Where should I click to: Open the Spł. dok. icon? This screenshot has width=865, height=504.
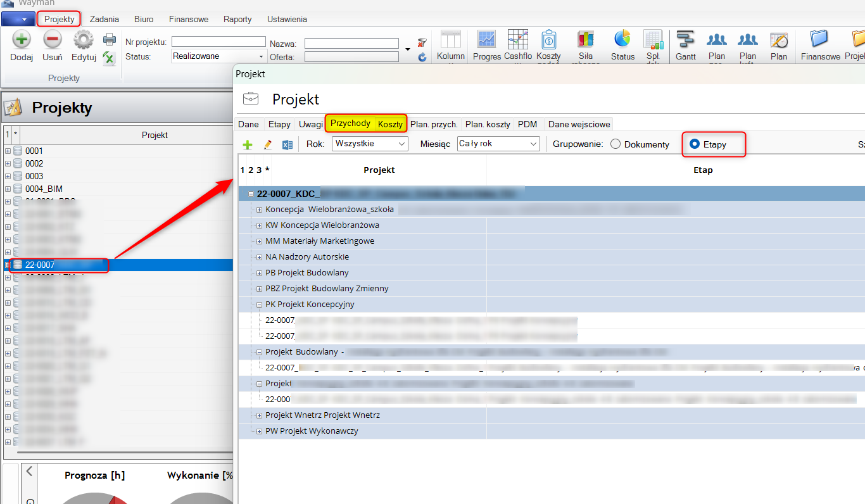coord(653,40)
